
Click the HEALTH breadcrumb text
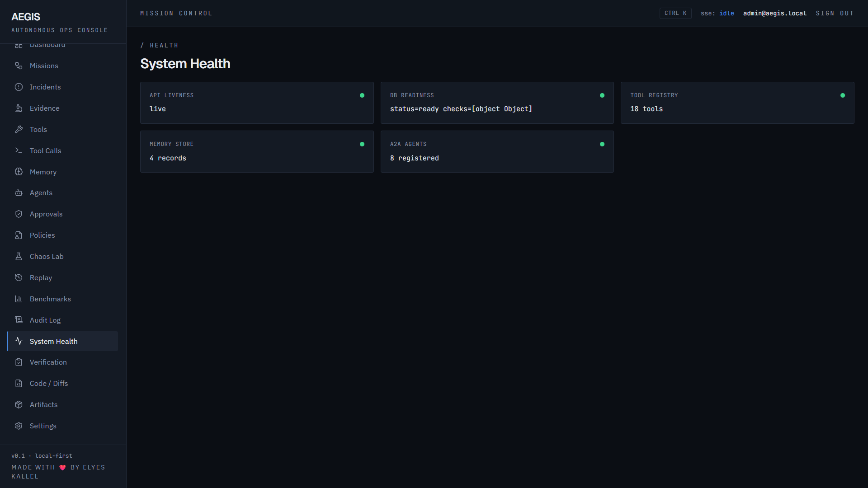point(164,45)
